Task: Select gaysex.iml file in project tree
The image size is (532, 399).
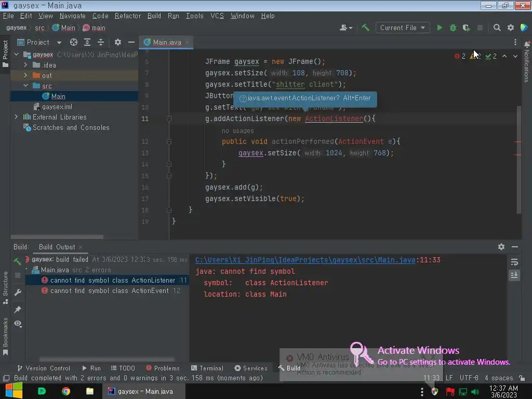Action: [57, 107]
